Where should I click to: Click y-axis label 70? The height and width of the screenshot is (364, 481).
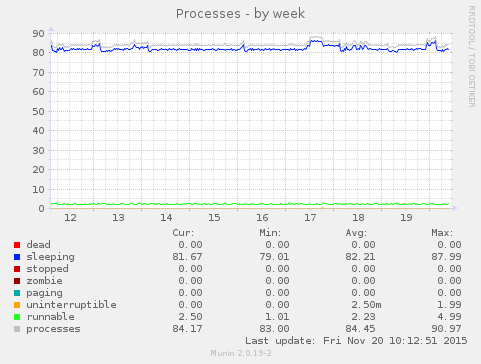click(38, 72)
